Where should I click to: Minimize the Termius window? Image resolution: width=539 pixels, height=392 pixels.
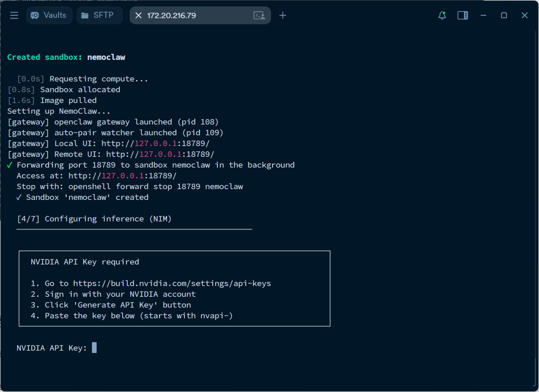(x=483, y=15)
